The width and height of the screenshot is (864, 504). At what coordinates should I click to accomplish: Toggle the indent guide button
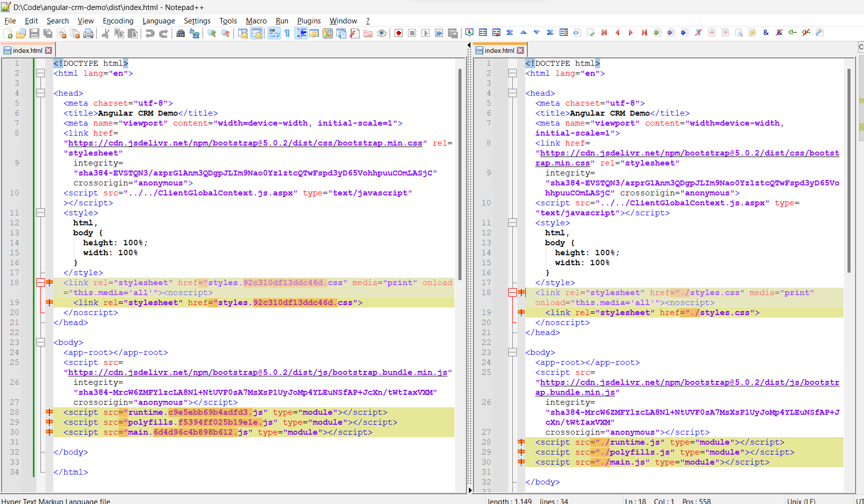tap(301, 33)
